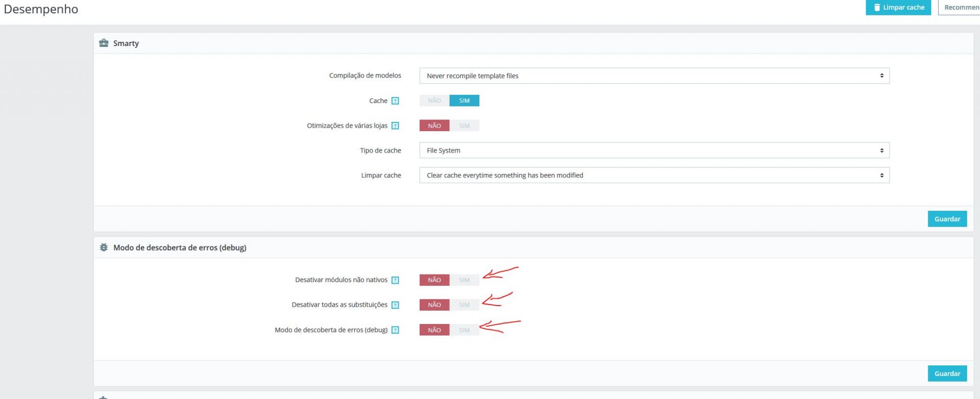
Task: Click help icon beside Modo de descoberta de erros (debug) toggle
Action: tap(395, 330)
